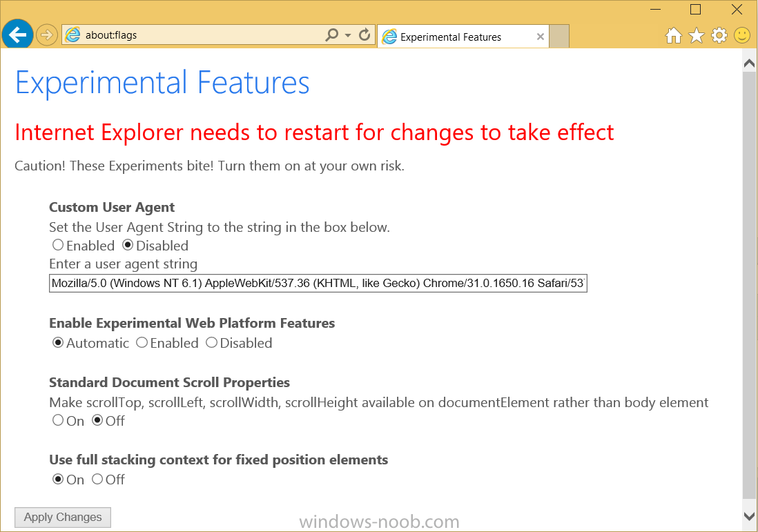Close the Experimental Features tab
This screenshot has width=758, height=532.
pyautogui.click(x=541, y=37)
